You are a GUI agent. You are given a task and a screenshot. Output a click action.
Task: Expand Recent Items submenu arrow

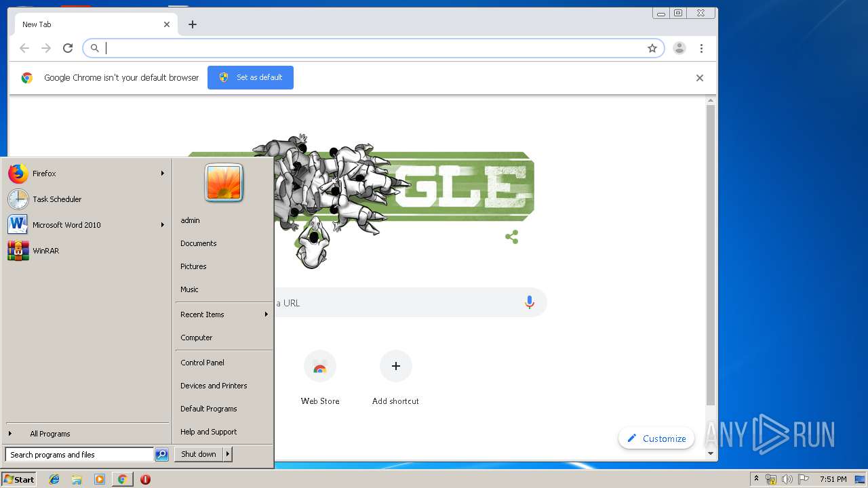pos(266,314)
